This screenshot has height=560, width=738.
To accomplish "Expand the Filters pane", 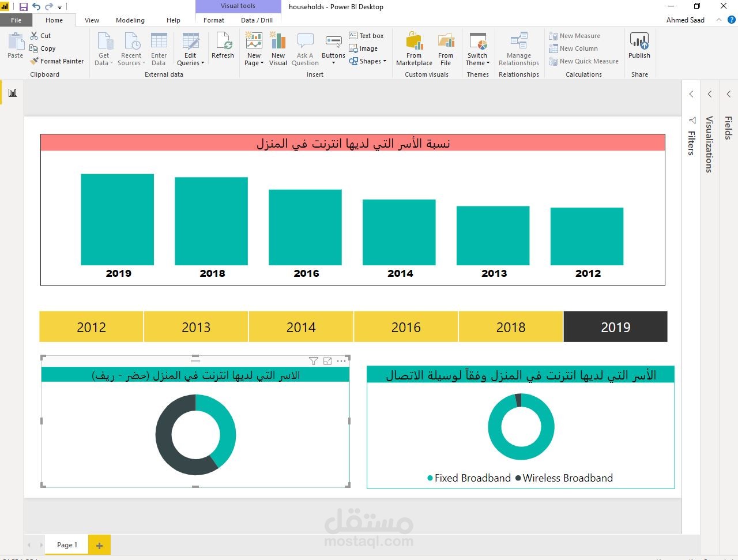I will click(x=691, y=94).
